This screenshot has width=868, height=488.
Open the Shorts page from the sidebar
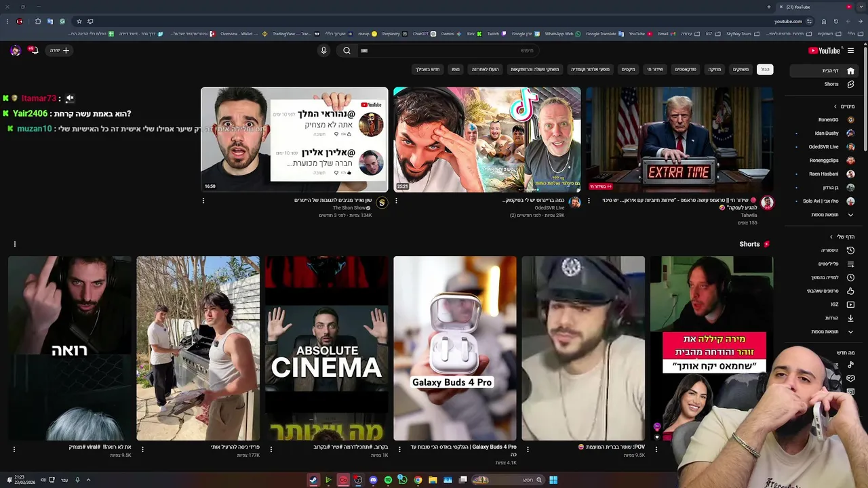[x=823, y=84]
